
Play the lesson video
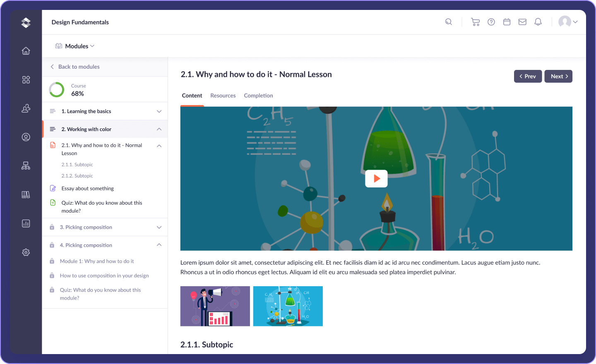(x=376, y=179)
